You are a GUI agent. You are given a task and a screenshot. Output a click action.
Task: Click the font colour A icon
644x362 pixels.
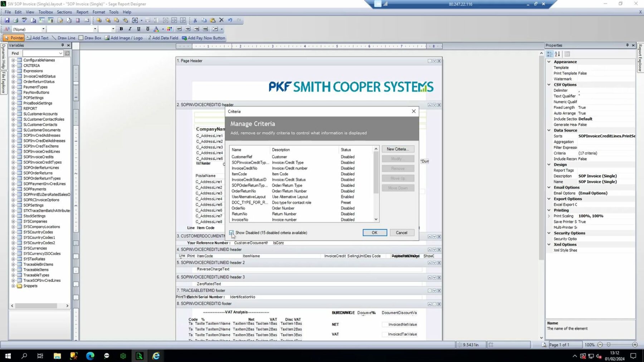156,29
